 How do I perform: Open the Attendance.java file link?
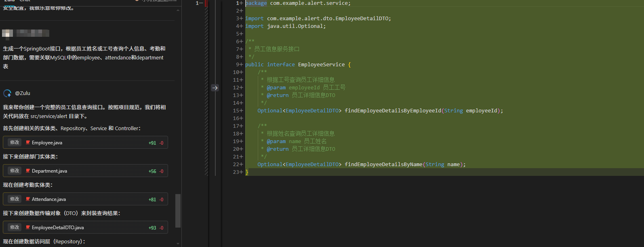[x=49, y=199]
